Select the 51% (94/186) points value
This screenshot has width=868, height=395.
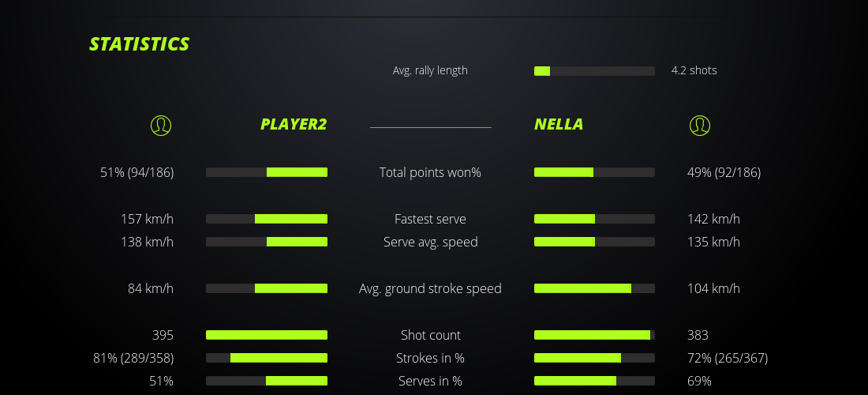point(137,172)
